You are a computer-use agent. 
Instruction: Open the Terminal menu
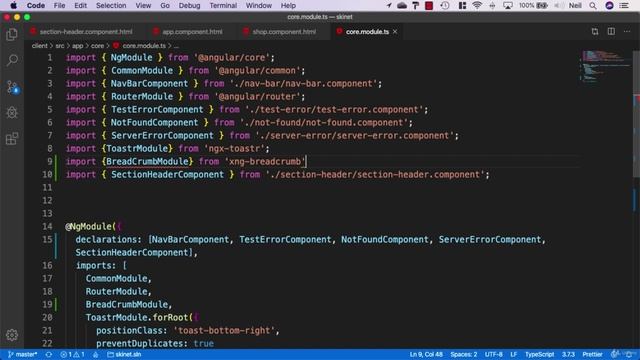pyautogui.click(x=223, y=5)
